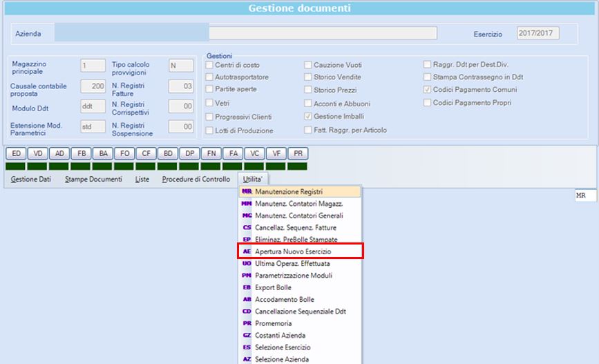Click the MR icon beside Manutenzione Registri
The height and width of the screenshot is (364, 599).
click(247, 191)
